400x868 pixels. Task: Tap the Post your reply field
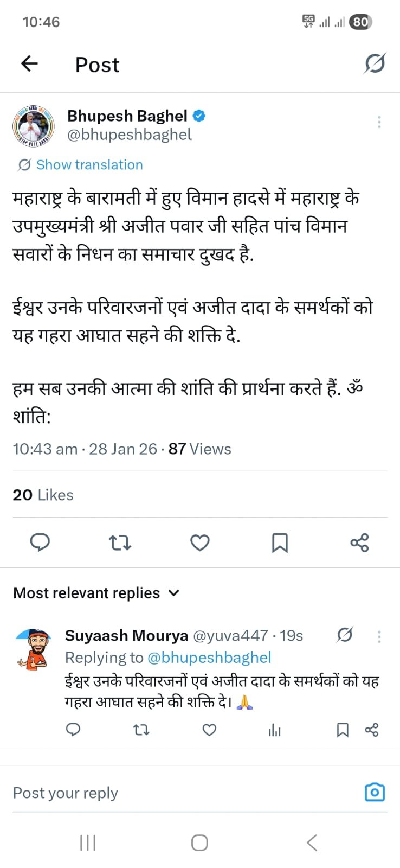[x=179, y=793]
